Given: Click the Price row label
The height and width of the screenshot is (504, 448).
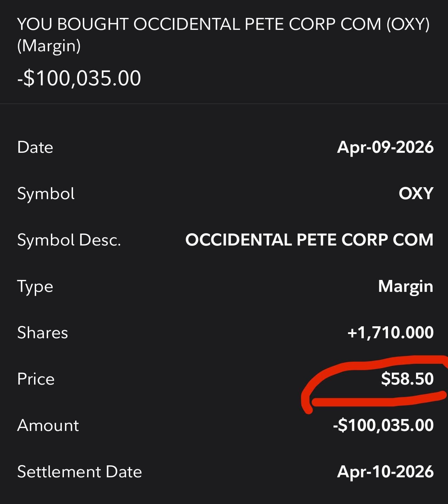Looking at the screenshot, I should coord(36,379).
